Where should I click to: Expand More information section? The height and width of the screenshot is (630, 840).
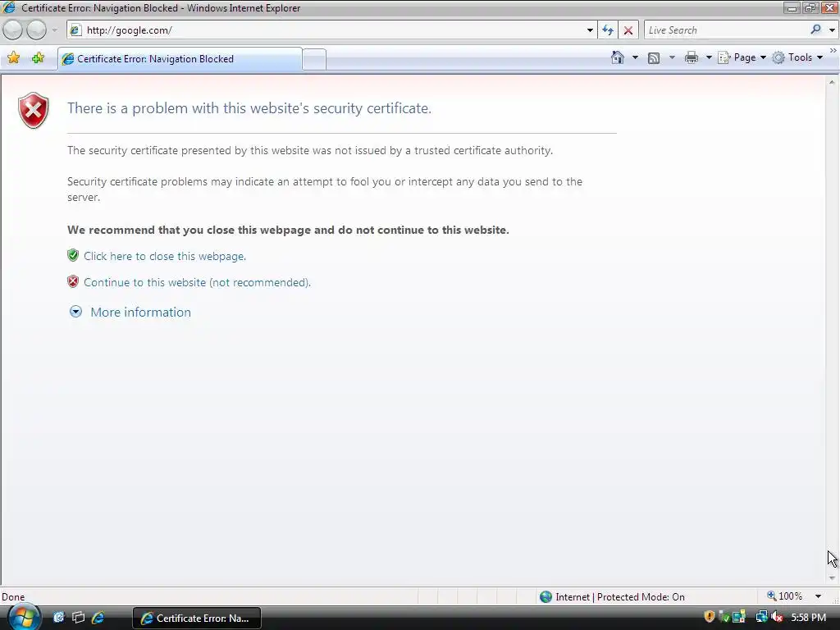pyautogui.click(x=75, y=312)
